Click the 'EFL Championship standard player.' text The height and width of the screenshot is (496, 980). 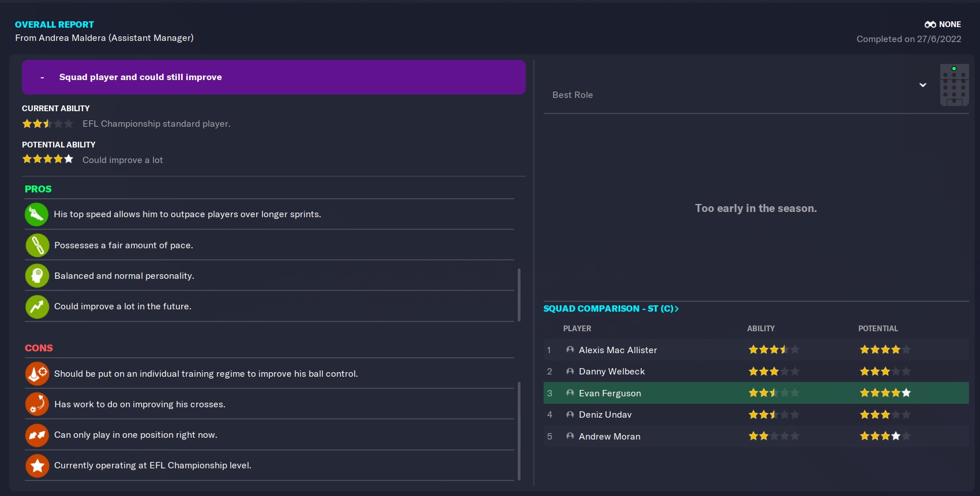pyautogui.click(x=156, y=124)
